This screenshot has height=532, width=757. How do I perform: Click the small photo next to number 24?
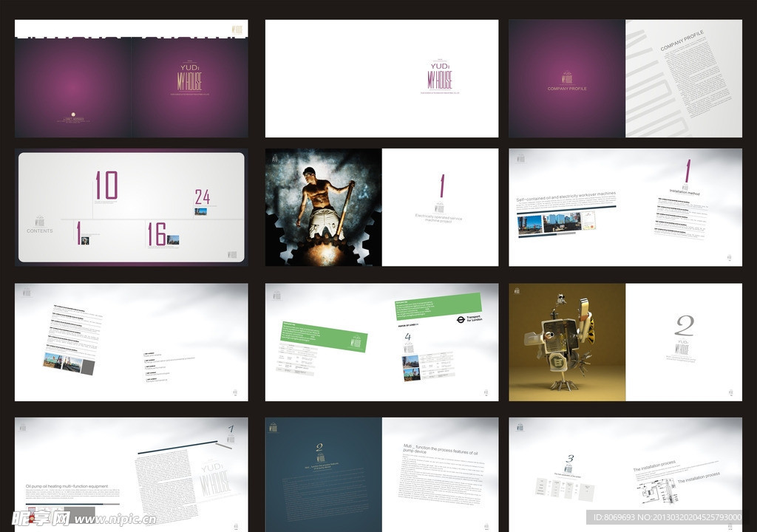click(x=200, y=211)
